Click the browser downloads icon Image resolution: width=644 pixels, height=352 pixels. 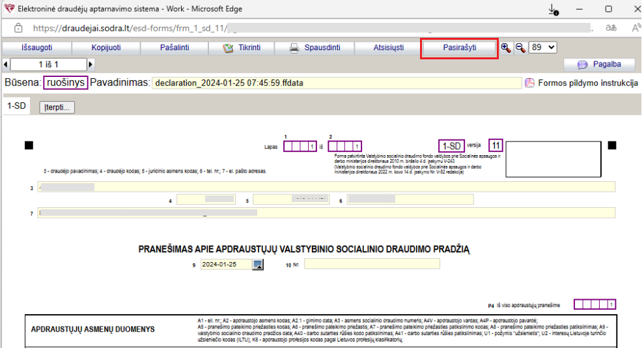[553, 10]
